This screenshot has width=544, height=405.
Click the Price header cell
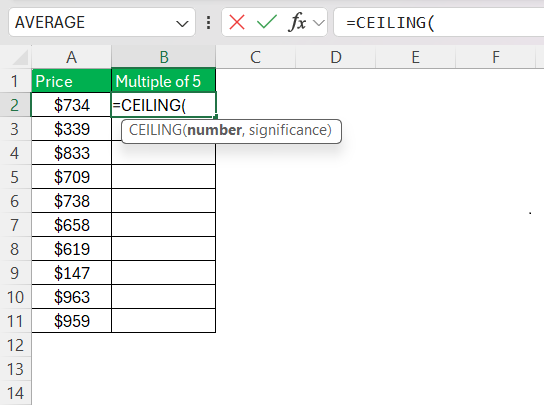pos(71,81)
